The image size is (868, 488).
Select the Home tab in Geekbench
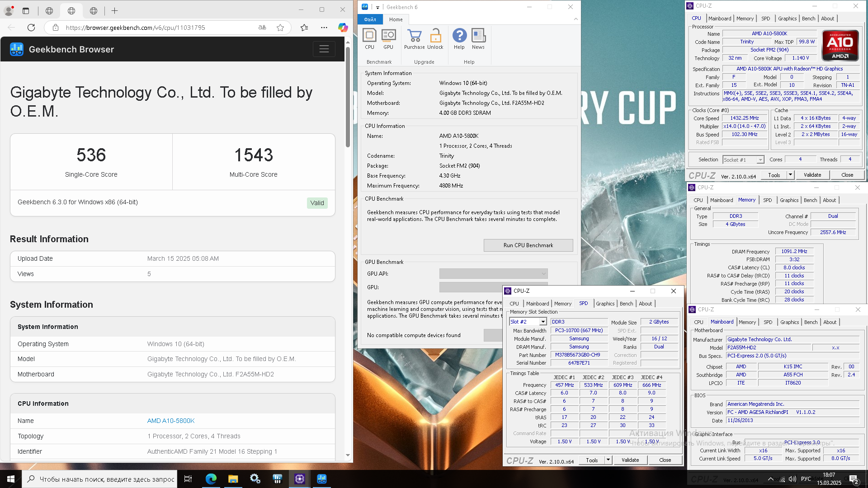(396, 19)
